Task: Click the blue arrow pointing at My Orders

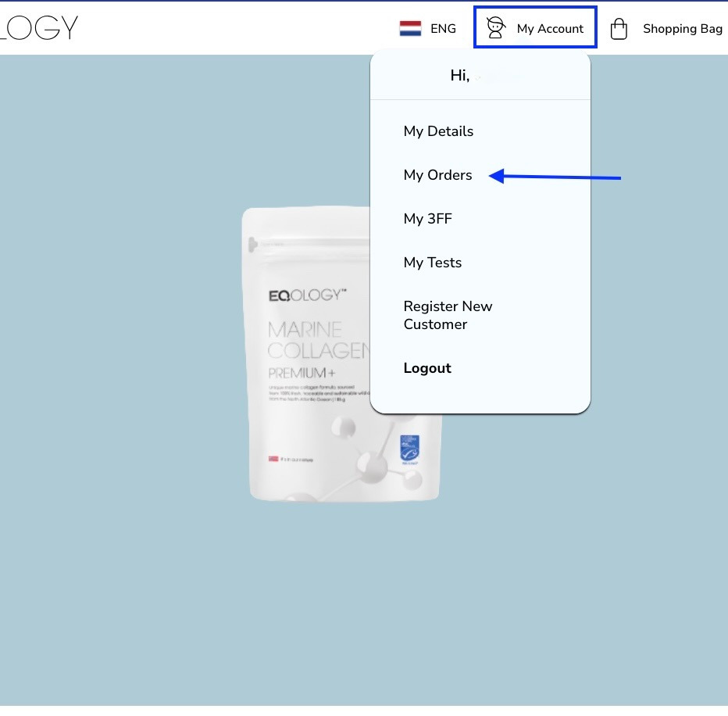Action: pos(555,177)
